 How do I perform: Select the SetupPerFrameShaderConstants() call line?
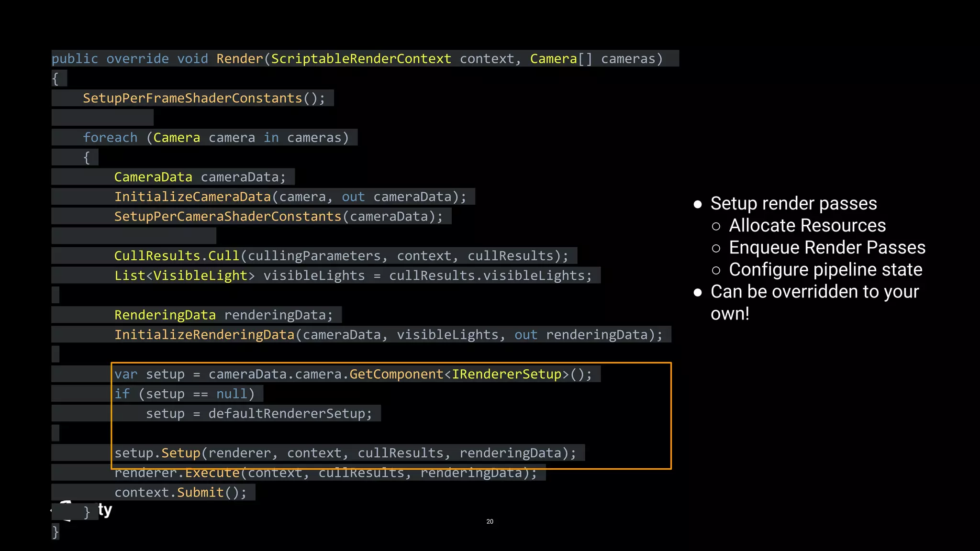[204, 98]
